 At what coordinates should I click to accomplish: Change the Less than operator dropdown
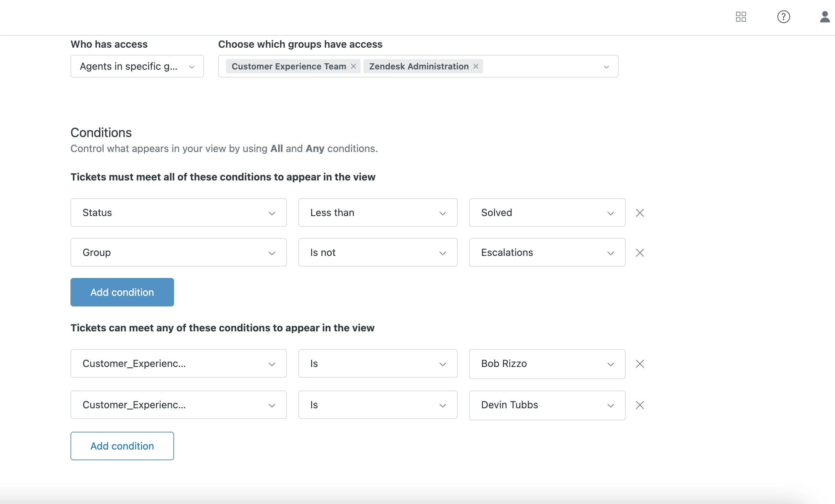click(x=378, y=212)
